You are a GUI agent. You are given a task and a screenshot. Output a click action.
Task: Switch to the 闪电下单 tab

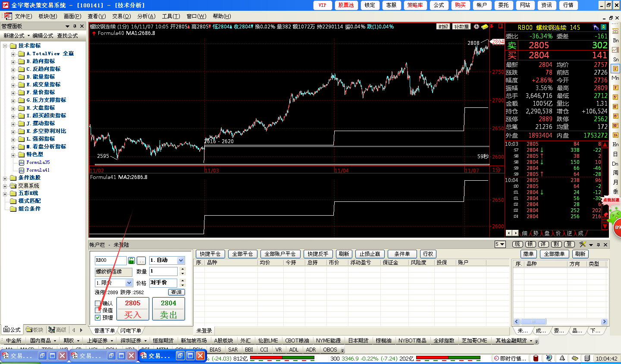[131, 331]
